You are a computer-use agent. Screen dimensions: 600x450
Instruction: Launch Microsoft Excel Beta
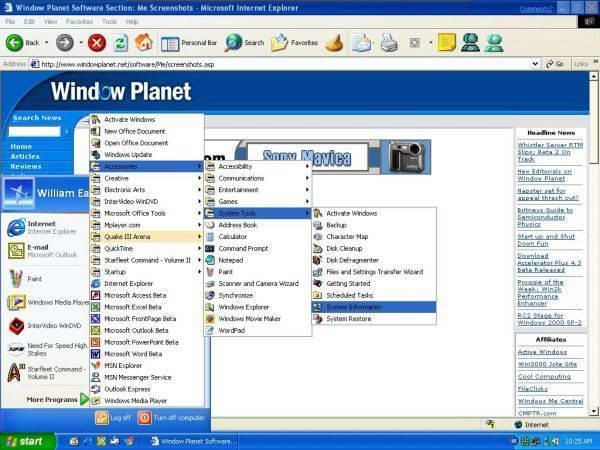pos(147,307)
